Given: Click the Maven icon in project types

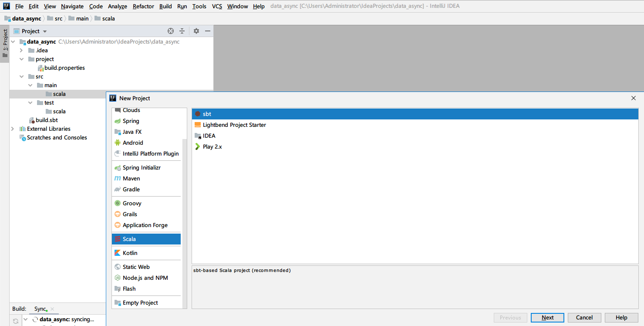Looking at the screenshot, I should [x=118, y=179].
